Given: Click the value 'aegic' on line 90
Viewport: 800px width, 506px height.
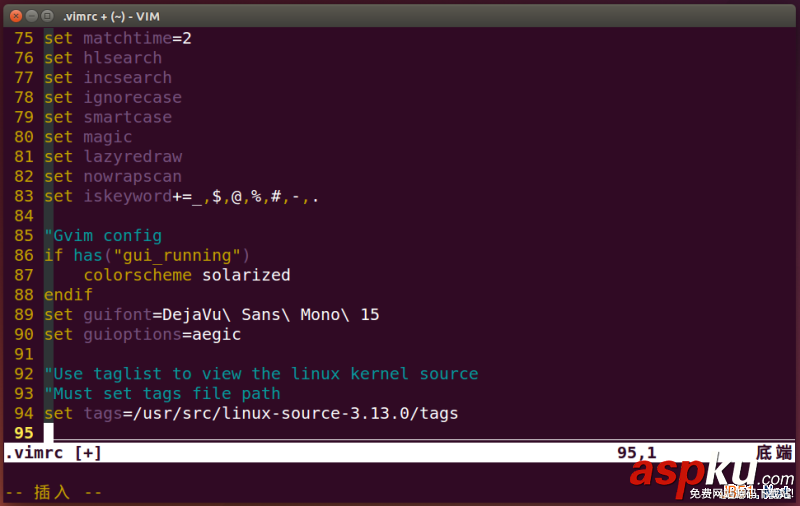Looking at the screenshot, I should tap(217, 335).
